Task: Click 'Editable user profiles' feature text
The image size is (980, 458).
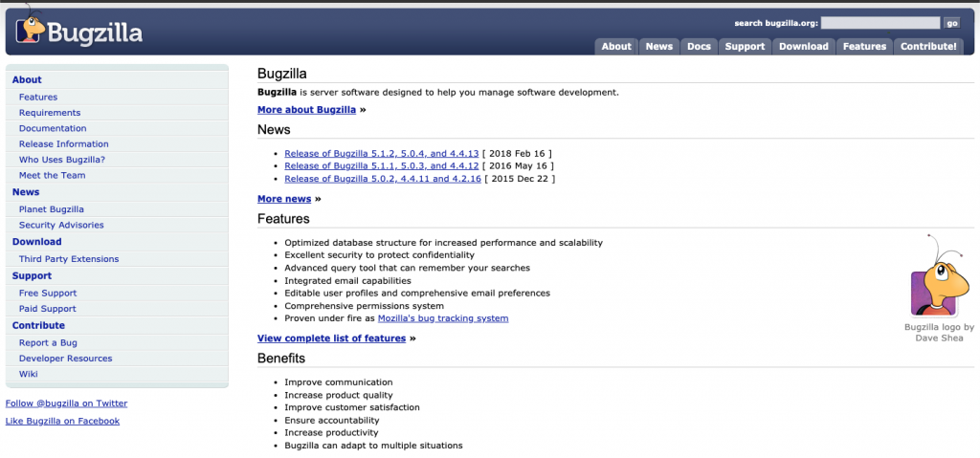Action: (417, 293)
